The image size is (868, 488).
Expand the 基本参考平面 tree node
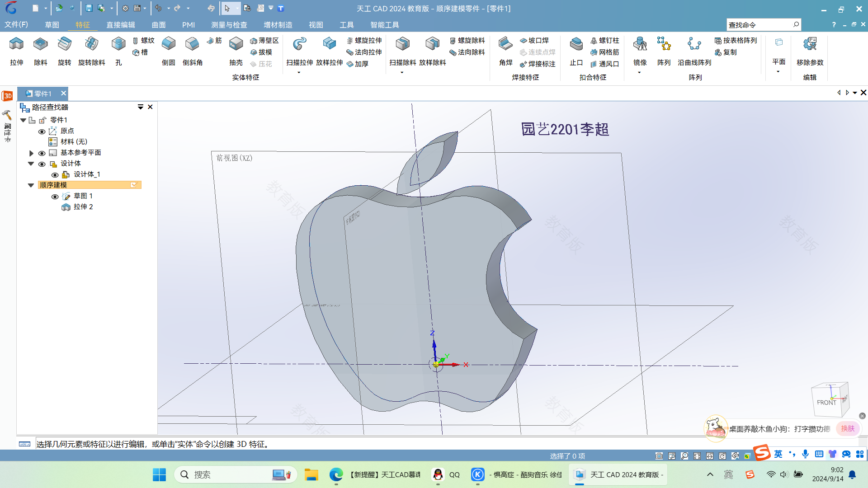(31, 153)
